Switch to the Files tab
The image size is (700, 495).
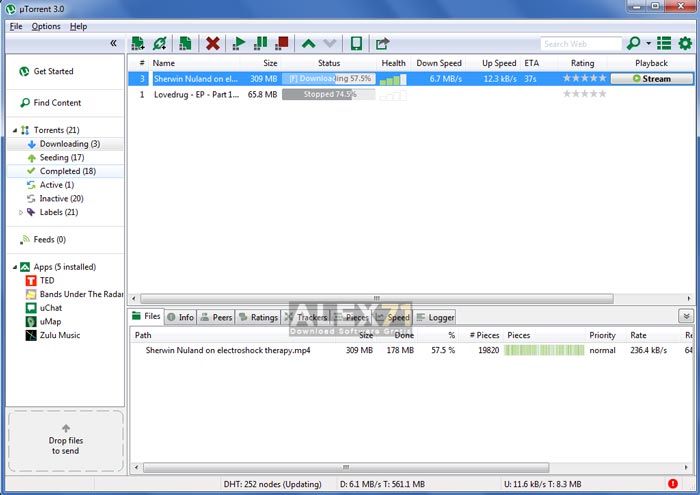[147, 316]
